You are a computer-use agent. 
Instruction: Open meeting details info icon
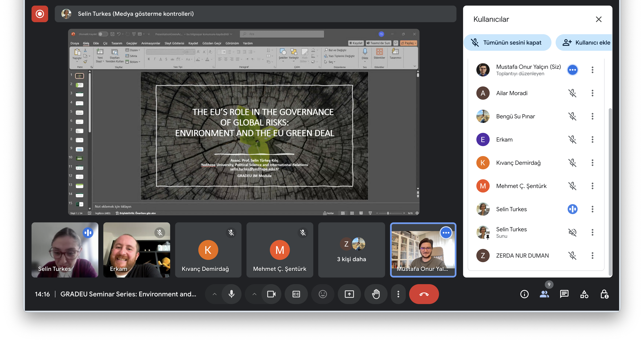tap(524, 294)
